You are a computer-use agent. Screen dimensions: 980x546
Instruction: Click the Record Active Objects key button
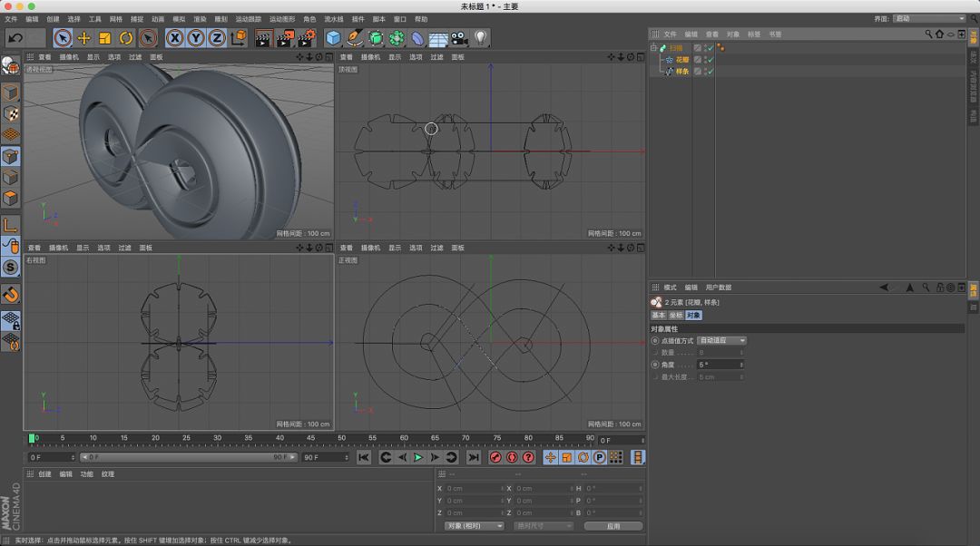coord(495,457)
